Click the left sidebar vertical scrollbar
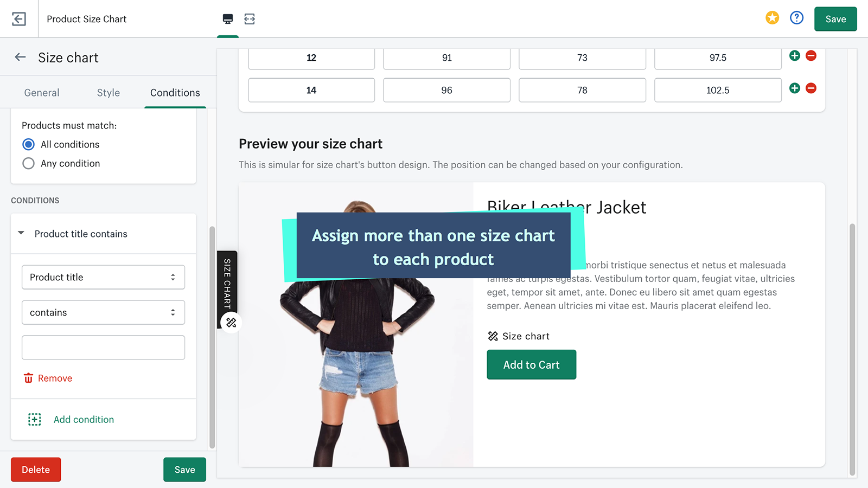 tap(212, 336)
